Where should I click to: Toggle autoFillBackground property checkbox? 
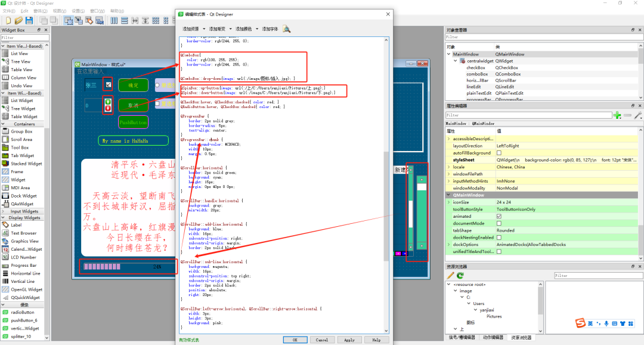499,153
